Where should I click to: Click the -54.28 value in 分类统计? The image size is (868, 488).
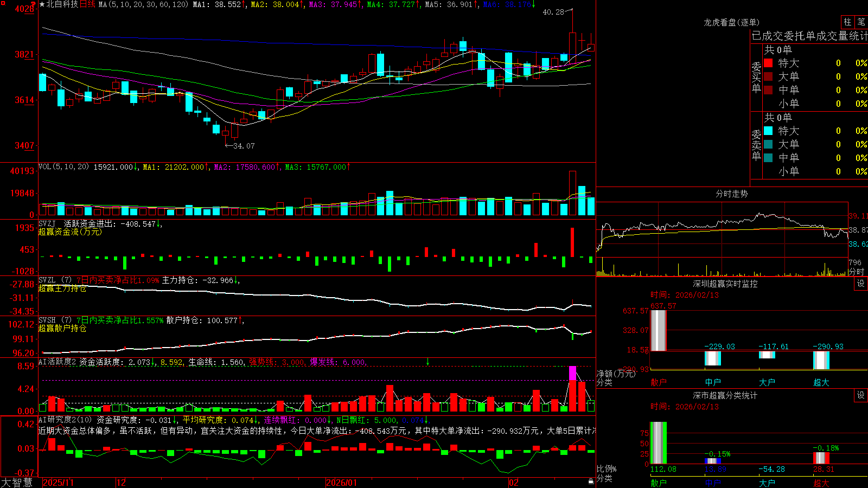point(772,469)
